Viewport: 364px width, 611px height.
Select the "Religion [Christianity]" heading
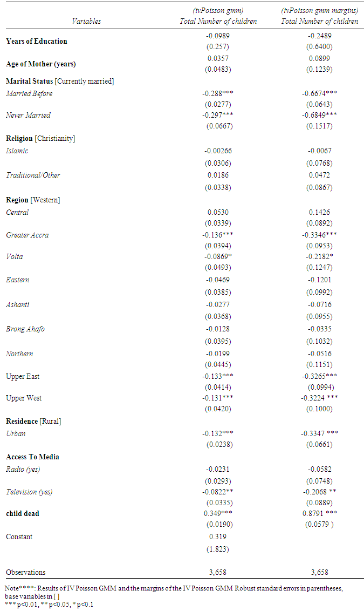coord(40,138)
